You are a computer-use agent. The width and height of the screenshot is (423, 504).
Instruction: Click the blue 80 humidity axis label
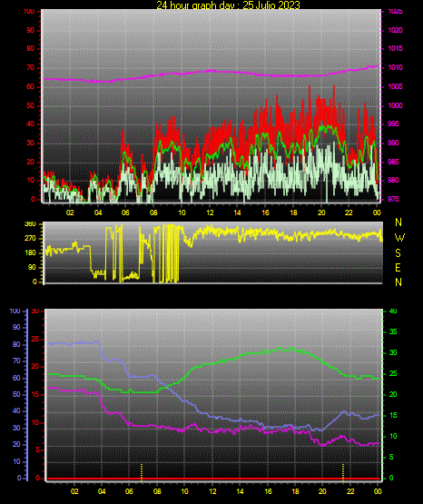pyautogui.click(x=16, y=344)
